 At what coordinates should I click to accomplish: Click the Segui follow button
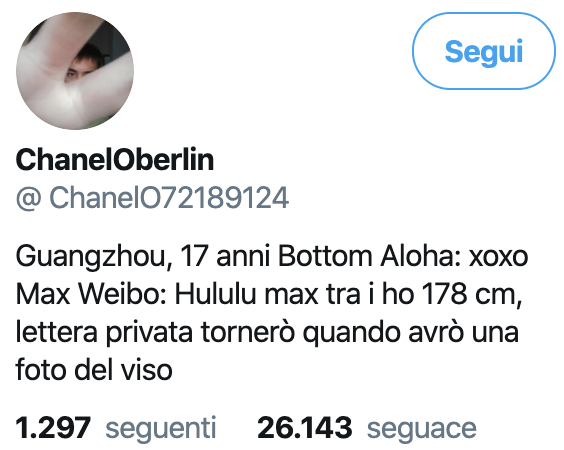point(484,51)
